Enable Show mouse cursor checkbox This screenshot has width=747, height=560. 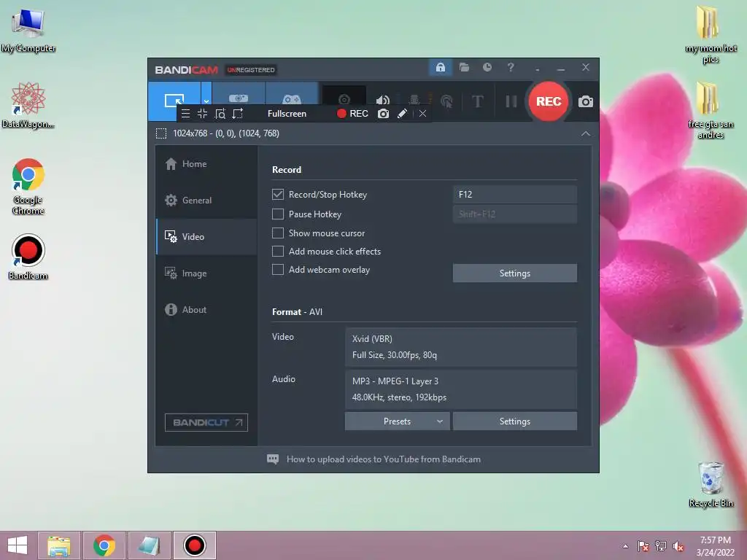(x=278, y=233)
